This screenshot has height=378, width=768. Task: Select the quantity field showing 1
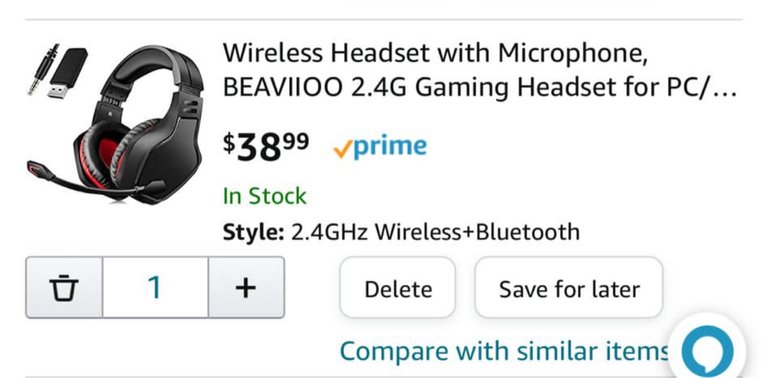[155, 287]
